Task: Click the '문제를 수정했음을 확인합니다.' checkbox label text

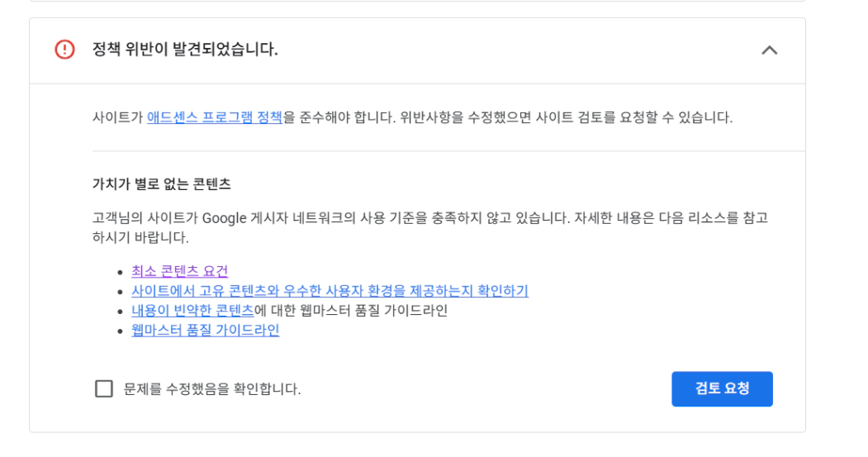Action: point(212,388)
